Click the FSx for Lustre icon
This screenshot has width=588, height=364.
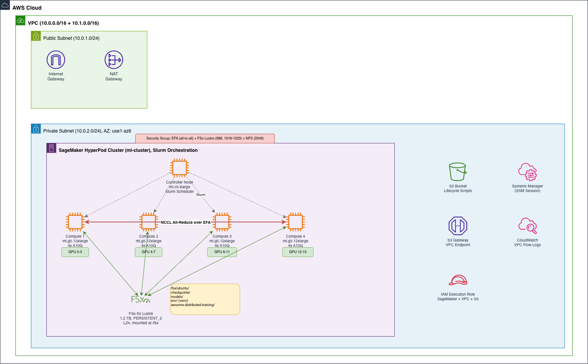pos(141,299)
